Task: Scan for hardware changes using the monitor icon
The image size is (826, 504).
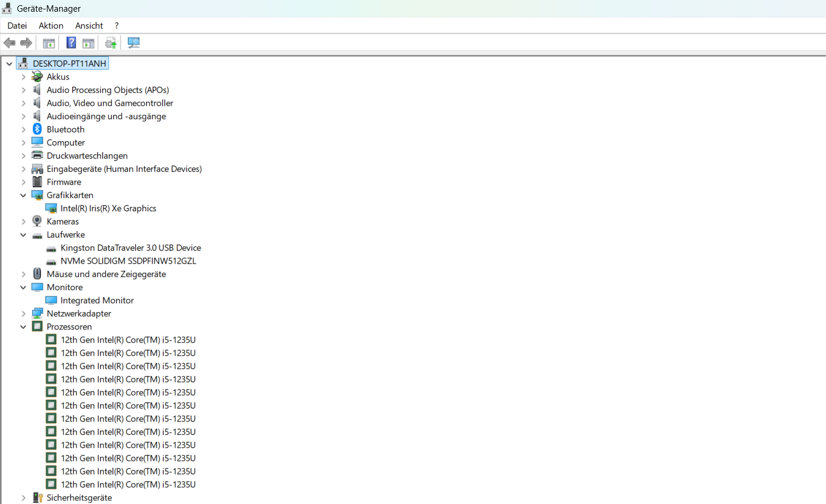Action: (x=134, y=43)
